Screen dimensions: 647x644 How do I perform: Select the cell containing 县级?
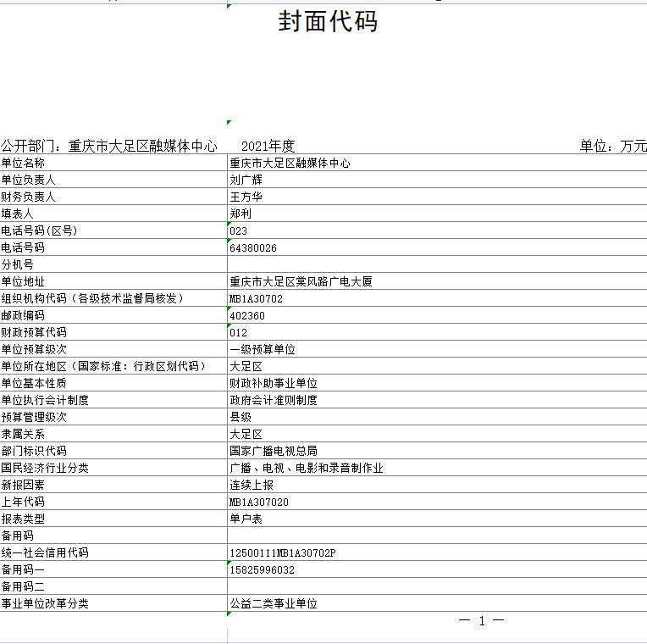(437, 417)
